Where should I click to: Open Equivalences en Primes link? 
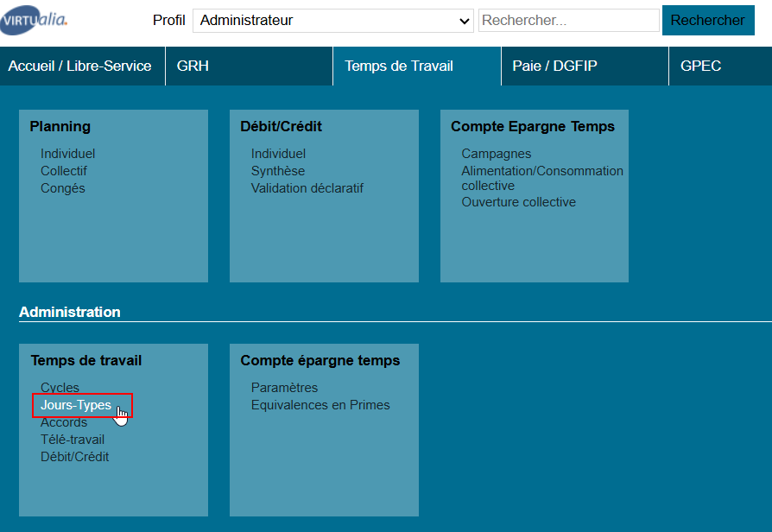pos(320,405)
